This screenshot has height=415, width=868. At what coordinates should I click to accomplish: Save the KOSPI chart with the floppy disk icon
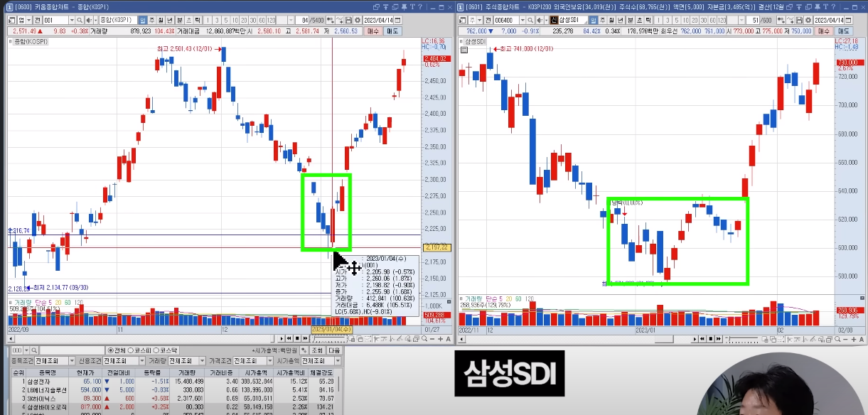pos(348,21)
